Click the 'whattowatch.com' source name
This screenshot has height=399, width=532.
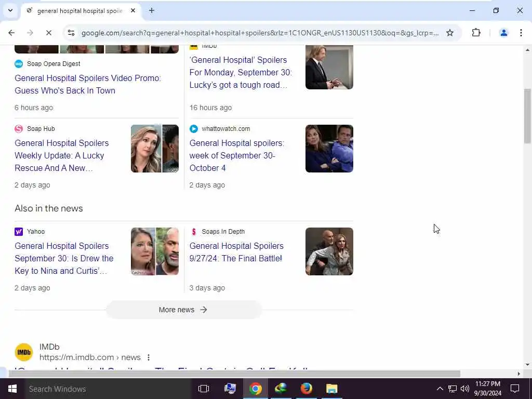coord(225,129)
